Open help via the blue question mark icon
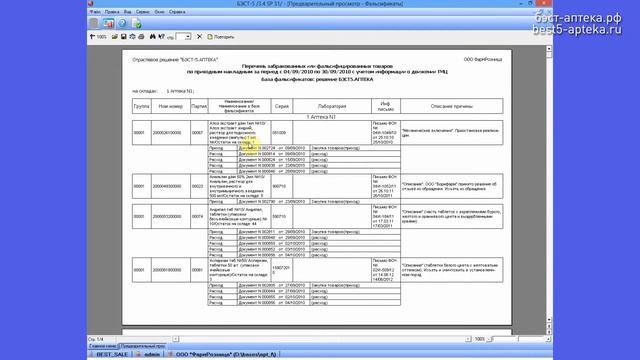640x360 pixels. [x=122, y=23]
